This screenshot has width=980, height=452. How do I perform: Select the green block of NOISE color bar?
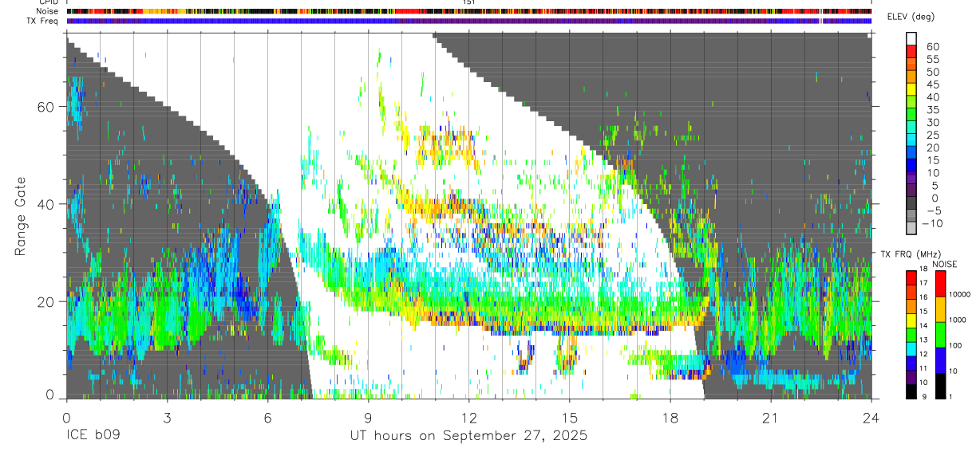(x=941, y=335)
